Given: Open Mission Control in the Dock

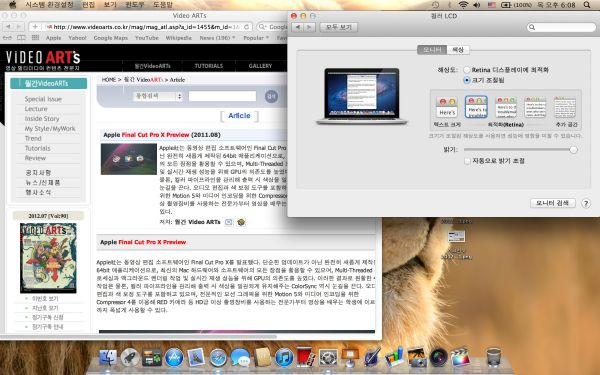Looking at the screenshot, I should click(x=152, y=358).
